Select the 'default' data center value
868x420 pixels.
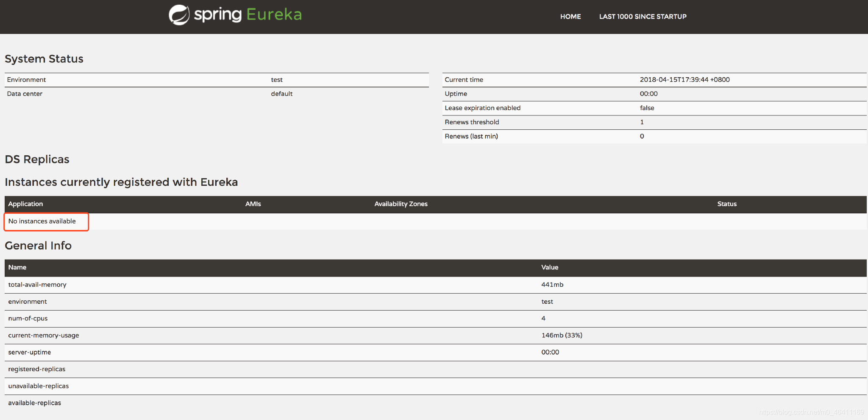coord(282,94)
